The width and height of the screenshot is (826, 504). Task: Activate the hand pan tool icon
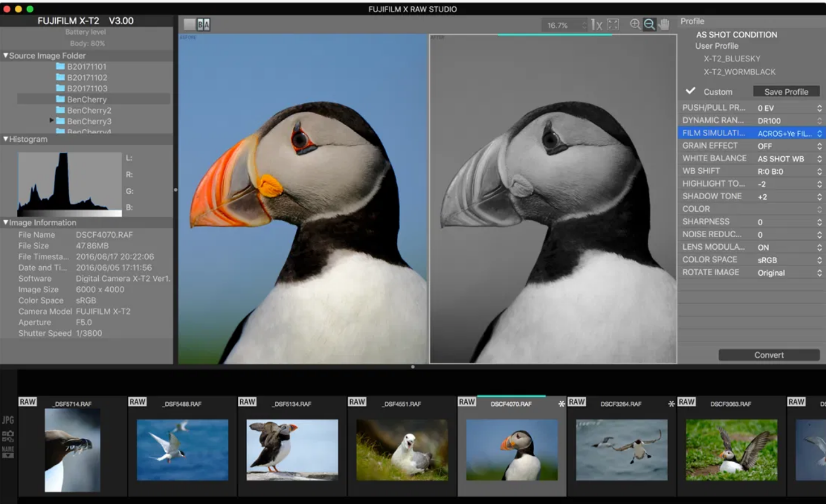pyautogui.click(x=664, y=24)
